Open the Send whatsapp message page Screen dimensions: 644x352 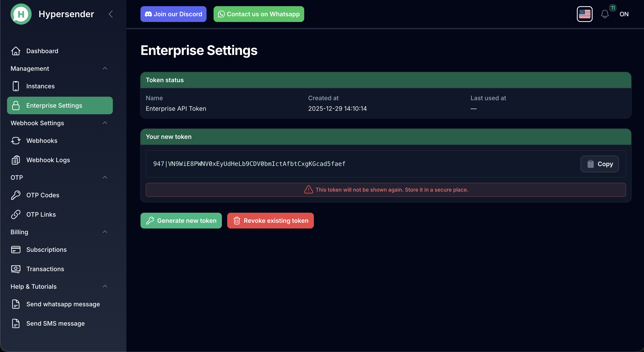pos(63,304)
